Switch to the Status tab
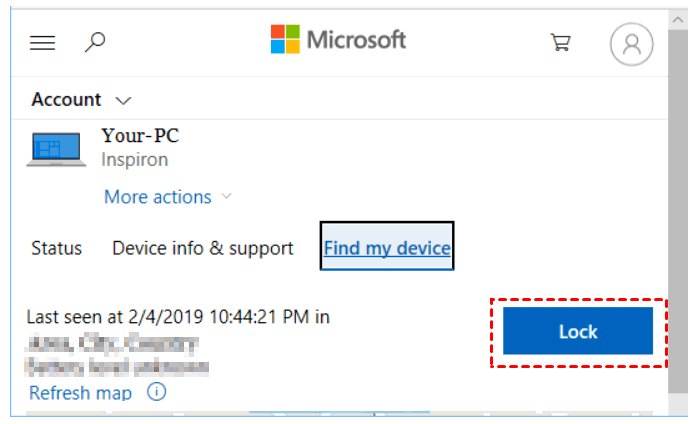The height and width of the screenshot is (424, 697). click(x=56, y=248)
